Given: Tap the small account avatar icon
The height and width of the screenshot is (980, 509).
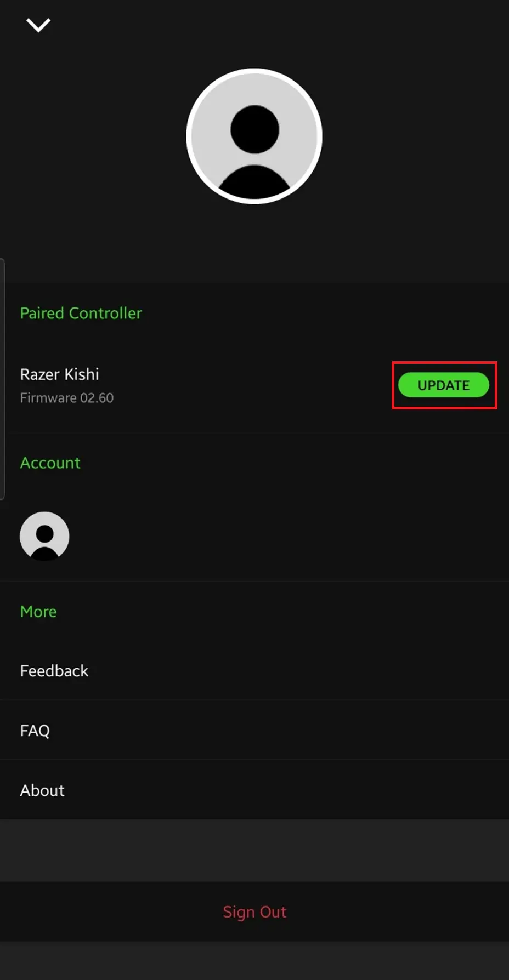Looking at the screenshot, I should [44, 536].
